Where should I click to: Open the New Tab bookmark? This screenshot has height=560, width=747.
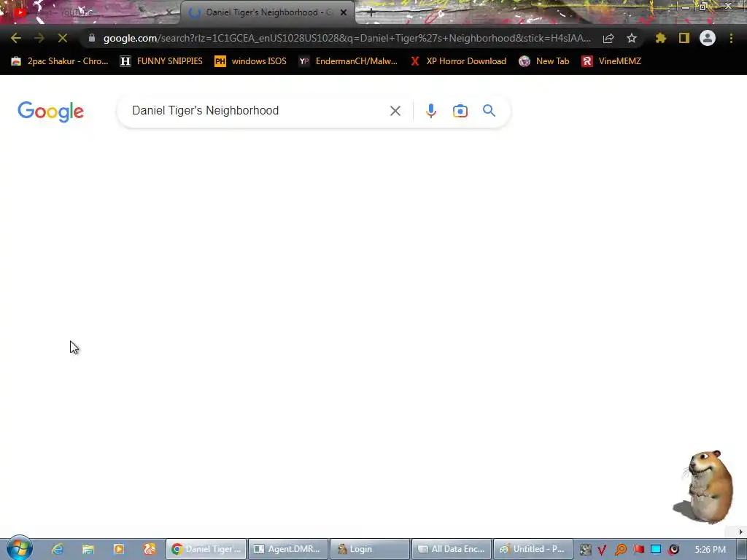click(x=544, y=61)
